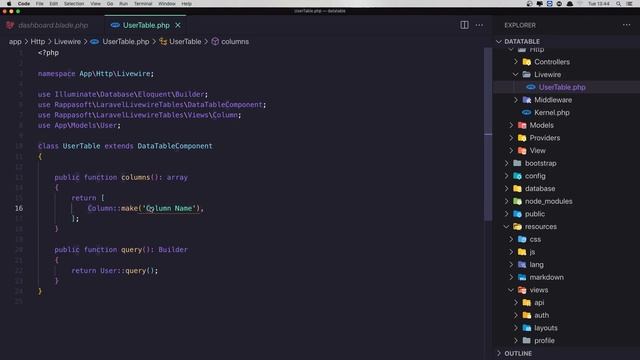The height and width of the screenshot is (360, 640).
Task: Click the Apple menu icon
Action: (9, 4)
